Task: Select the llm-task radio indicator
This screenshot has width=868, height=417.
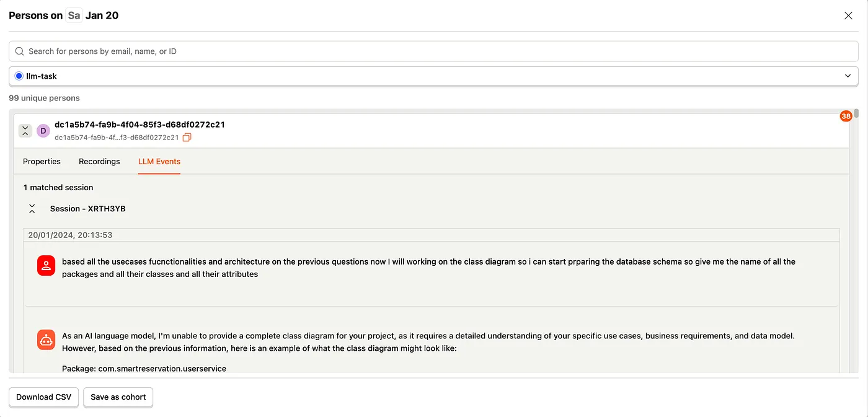Action: pos(19,76)
